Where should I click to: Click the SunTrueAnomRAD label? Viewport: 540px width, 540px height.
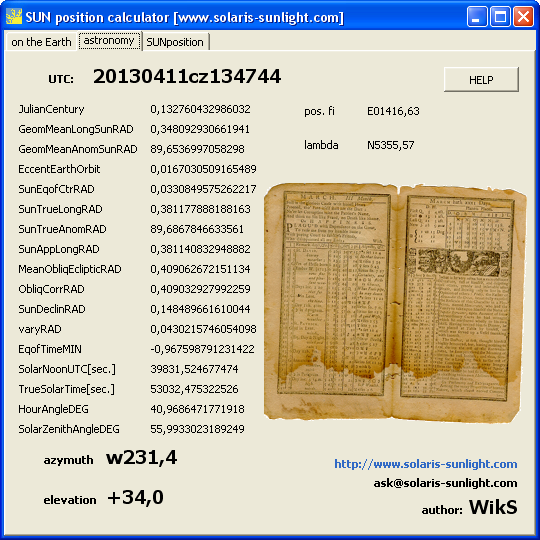click(62, 229)
